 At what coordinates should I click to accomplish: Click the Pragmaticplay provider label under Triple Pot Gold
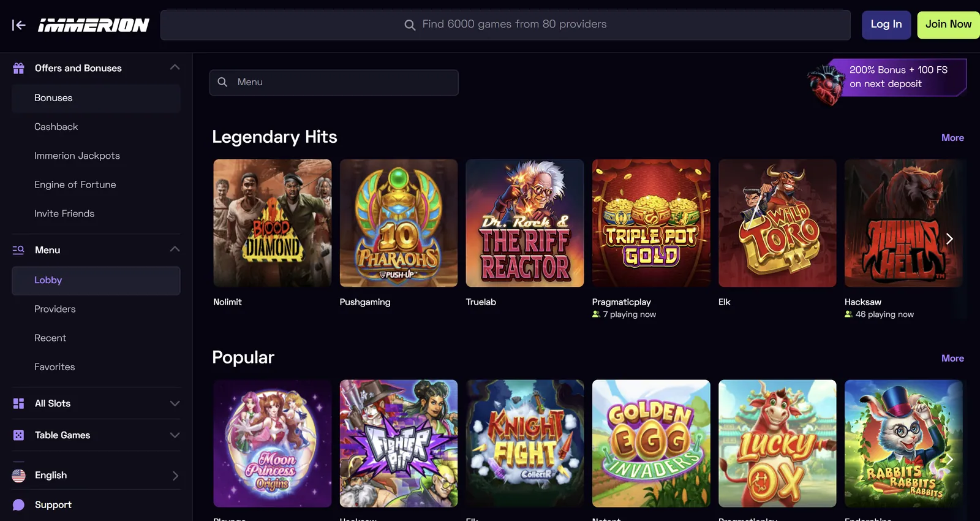click(x=622, y=302)
